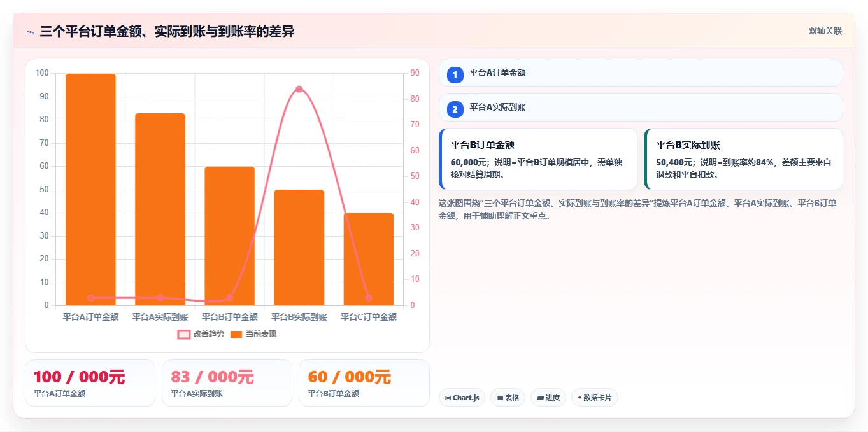Click the number 1 badge for 平台A订单金额

[x=455, y=75]
